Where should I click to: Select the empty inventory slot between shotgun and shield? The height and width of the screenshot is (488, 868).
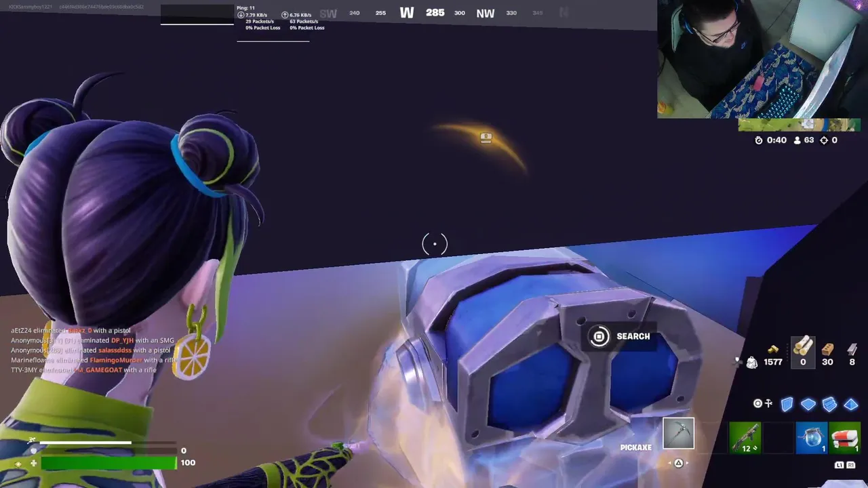pos(778,436)
